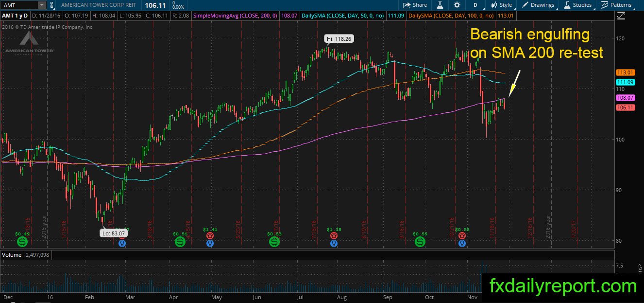Click the R: 2.08 range value
Viewport: 644px width, 303px height.
pos(180,16)
